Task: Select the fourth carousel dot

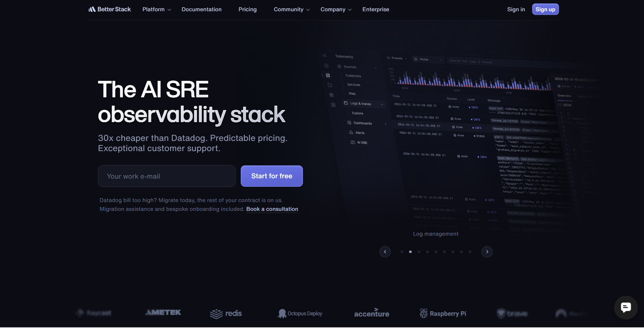Action: 427,252
